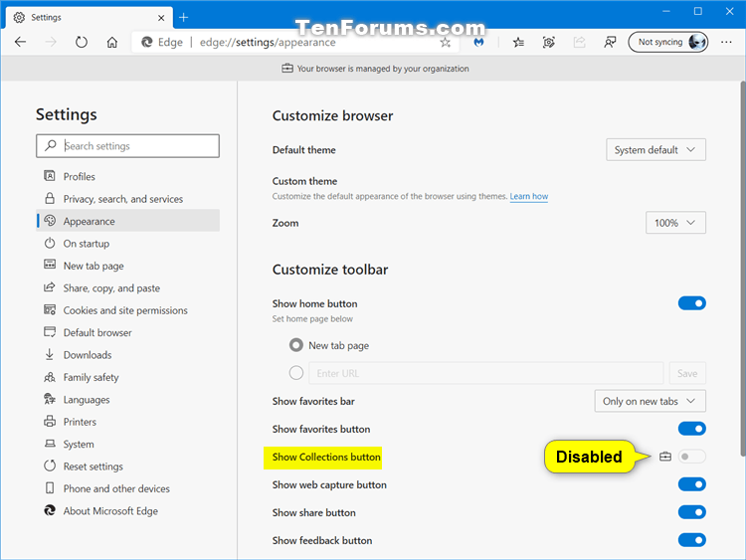Click the Share toolbar icon

[x=579, y=43]
